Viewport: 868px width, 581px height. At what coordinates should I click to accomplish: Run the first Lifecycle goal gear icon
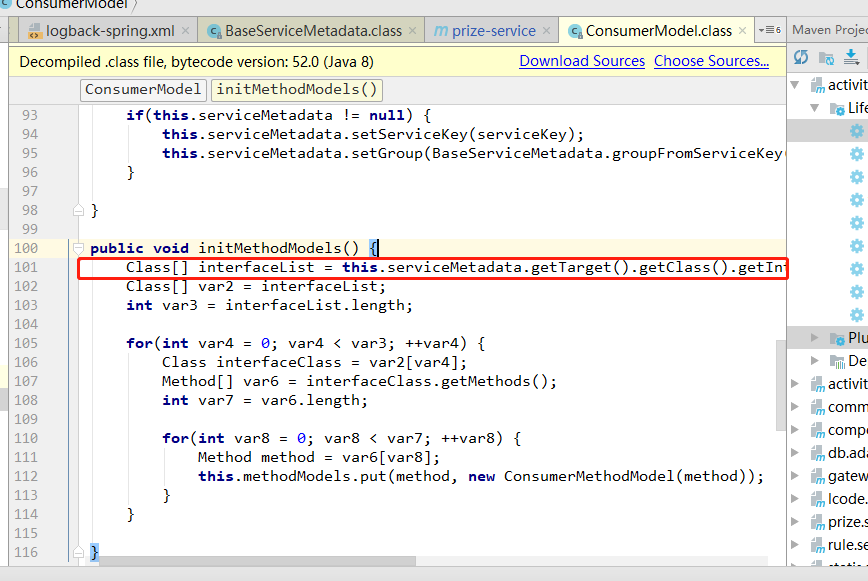click(857, 130)
